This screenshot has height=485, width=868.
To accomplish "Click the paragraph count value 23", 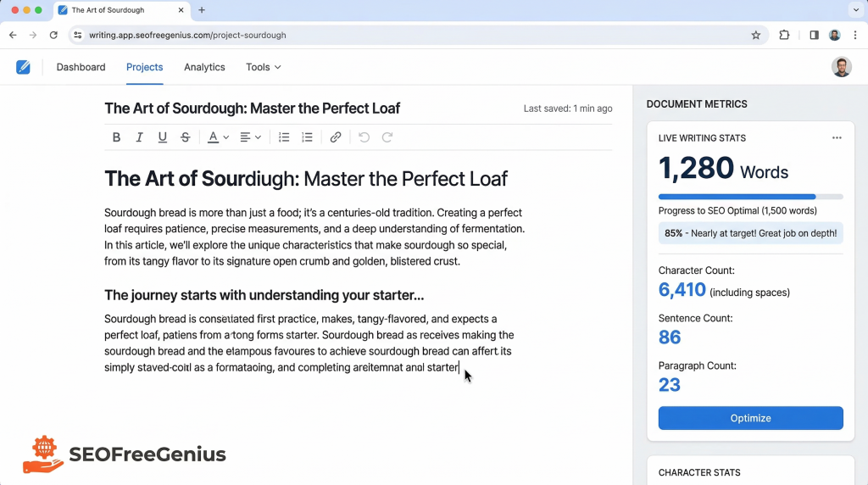I will click(670, 385).
